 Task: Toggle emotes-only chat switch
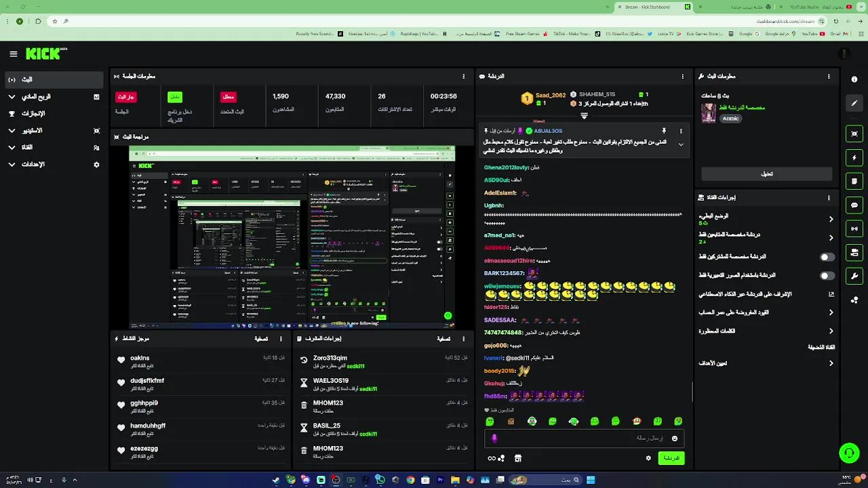pos(827,276)
